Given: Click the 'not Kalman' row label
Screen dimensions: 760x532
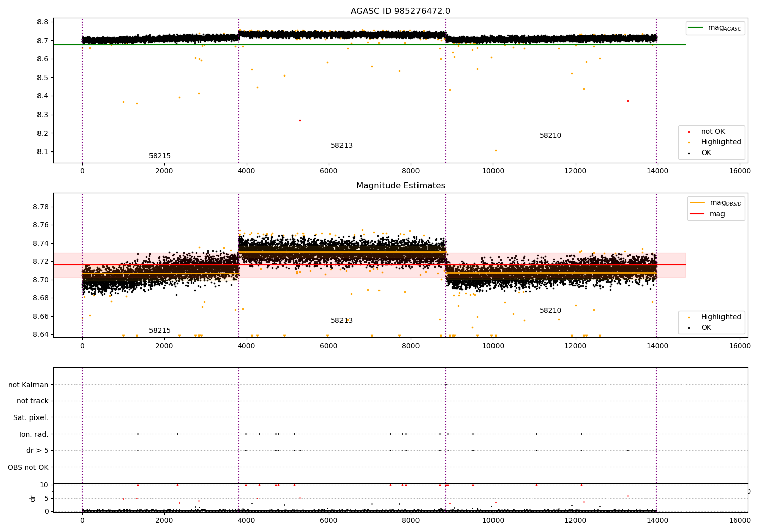Looking at the screenshot, I should pos(28,385).
